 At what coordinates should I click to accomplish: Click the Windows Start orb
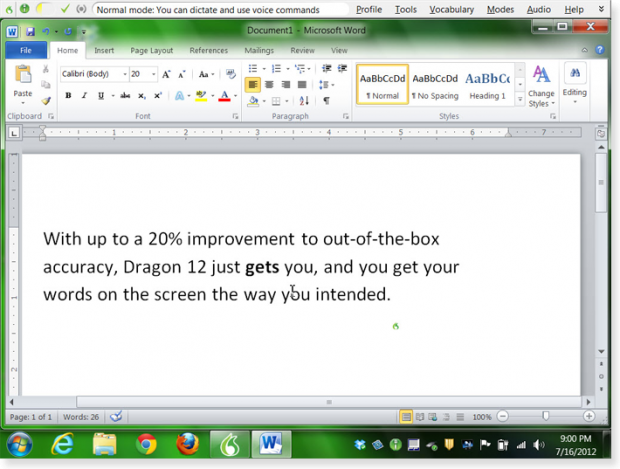pos(19,444)
